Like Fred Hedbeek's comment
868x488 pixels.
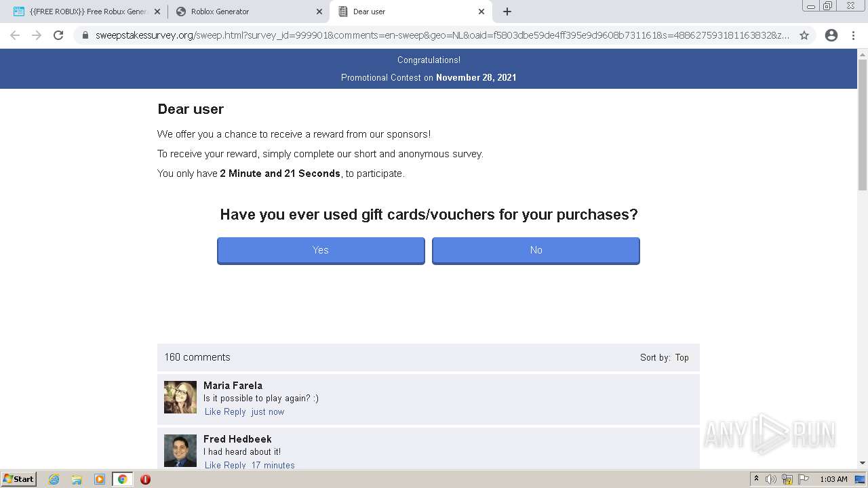pos(213,465)
